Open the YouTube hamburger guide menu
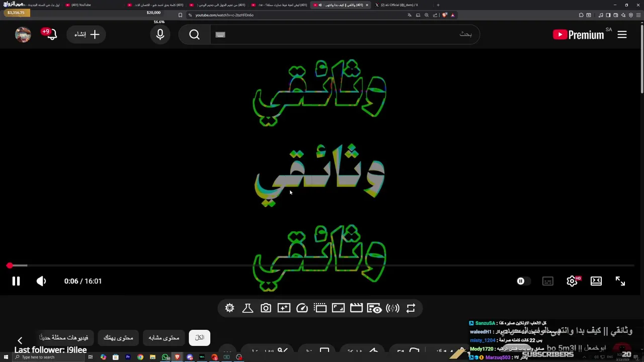This screenshot has width=644, height=362. tap(622, 35)
